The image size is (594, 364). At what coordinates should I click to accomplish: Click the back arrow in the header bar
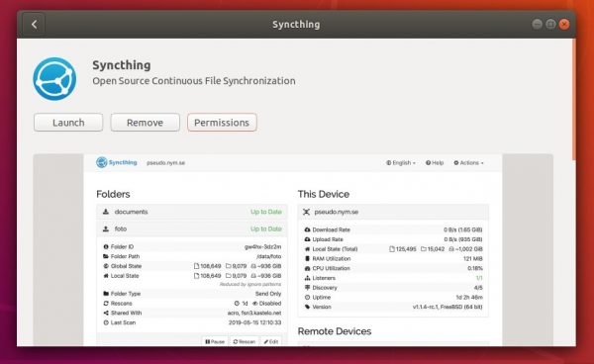point(34,25)
